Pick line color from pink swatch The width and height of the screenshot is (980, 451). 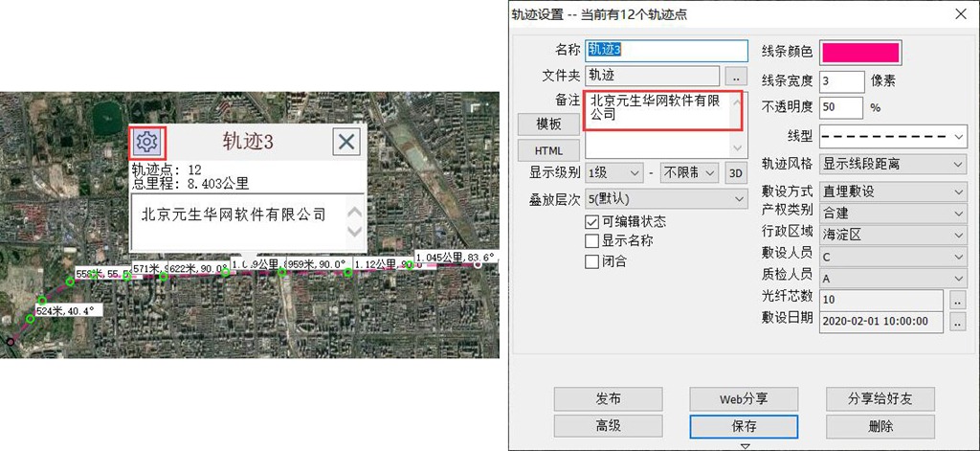[x=859, y=53]
